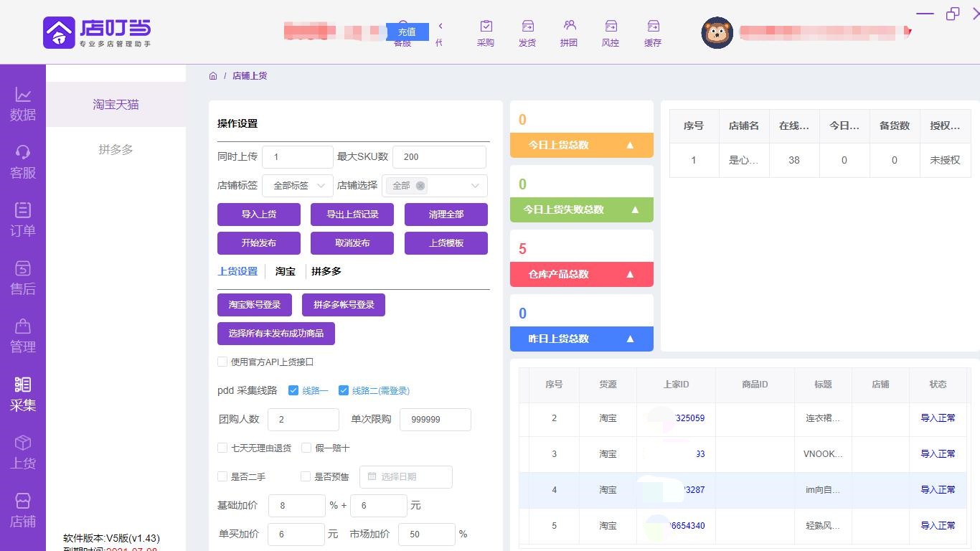Uncheck the 线路一 collection route
Viewport: 980px width, 551px height.
click(293, 390)
